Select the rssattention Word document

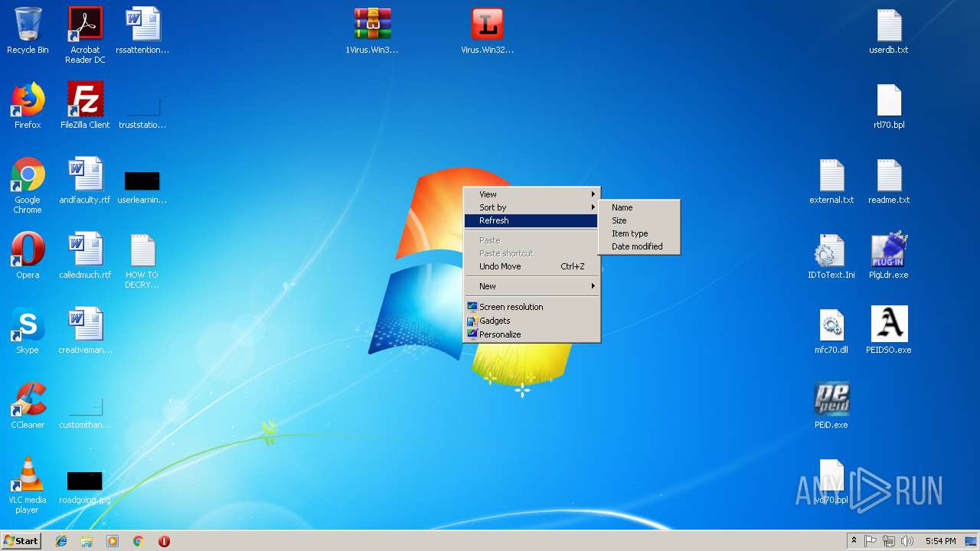click(142, 31)
